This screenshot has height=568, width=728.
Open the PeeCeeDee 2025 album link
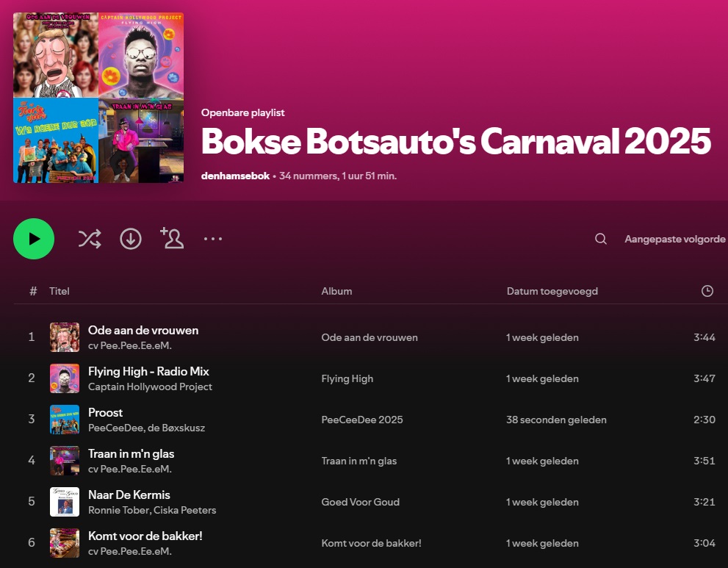(362, 420)
